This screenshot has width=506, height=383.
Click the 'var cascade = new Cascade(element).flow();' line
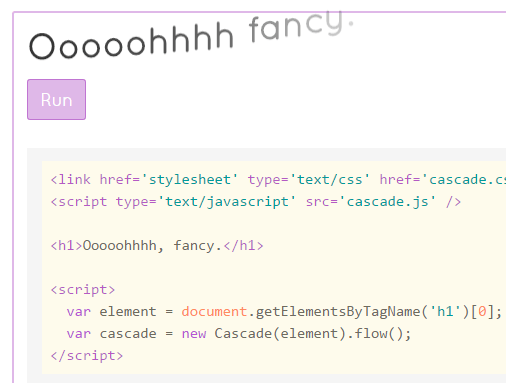pos(239,334)
